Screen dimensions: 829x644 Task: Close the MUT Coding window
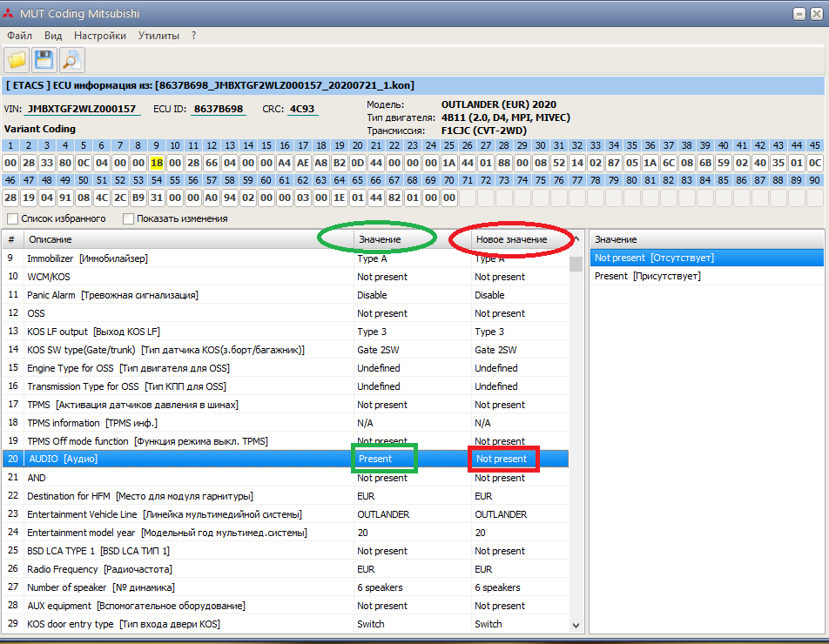click(x=817, y=14)
